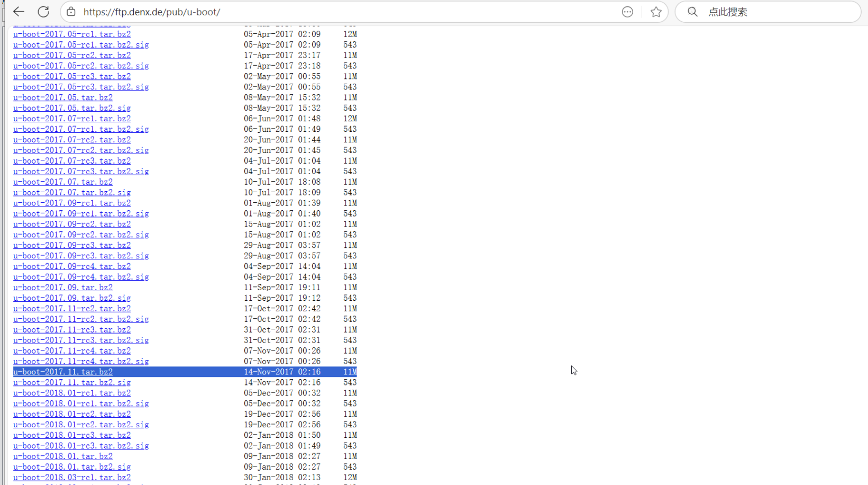Download u-boot-2018.01-rc2.tar.bz2
This screenshot has width=868, height=485.
[72, 415]
